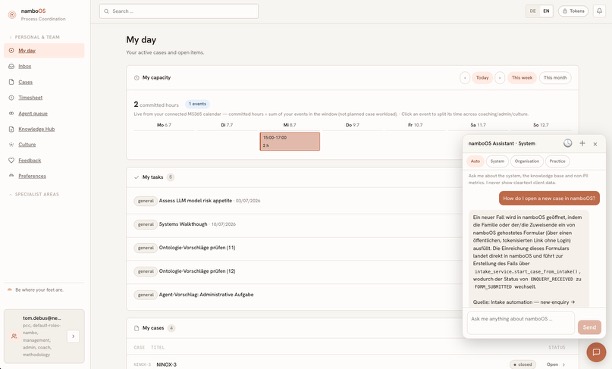Select This week capacity view
This screenshot has height=369, width=612.
(522, 78)
